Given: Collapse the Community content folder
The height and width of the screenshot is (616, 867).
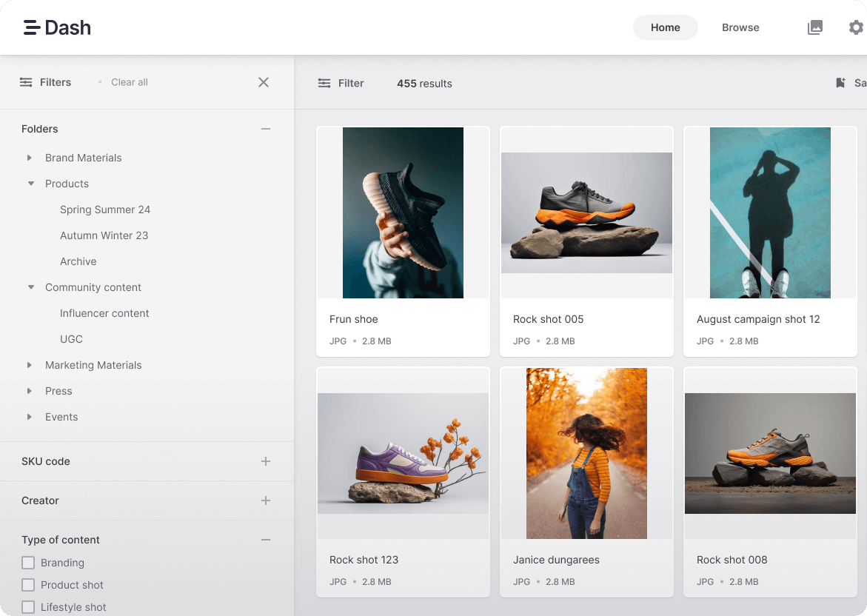Looking at the screenshot, I should coord(31,287).
